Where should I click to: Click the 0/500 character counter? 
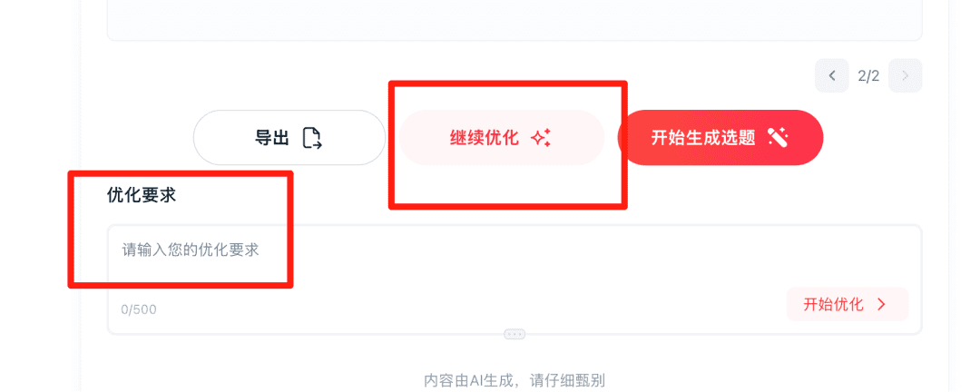[139, 309]
